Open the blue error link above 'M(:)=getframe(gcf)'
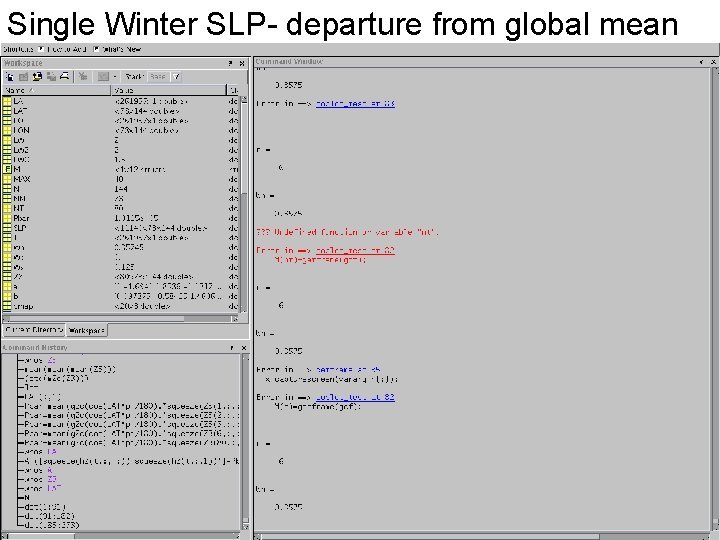Screen dimensions: 720x540 click(x=355, y=397)
